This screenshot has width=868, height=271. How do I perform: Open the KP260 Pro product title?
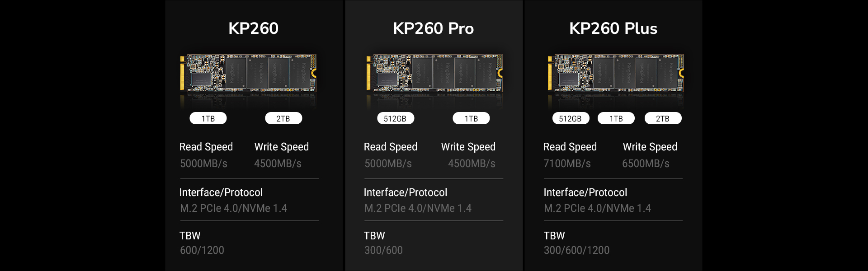point(434,28)
